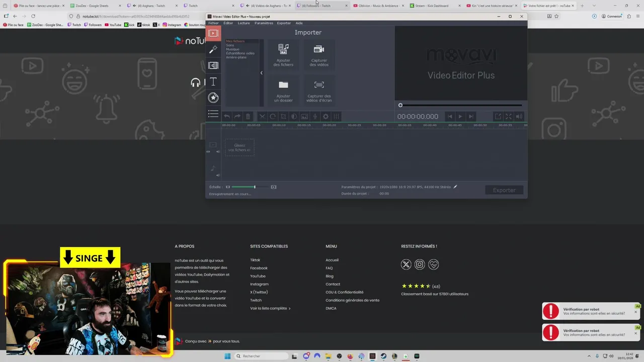644x362 pixels.
Task: Open the FAQ link in noTube footer
Action: click(x=329, y=268)
